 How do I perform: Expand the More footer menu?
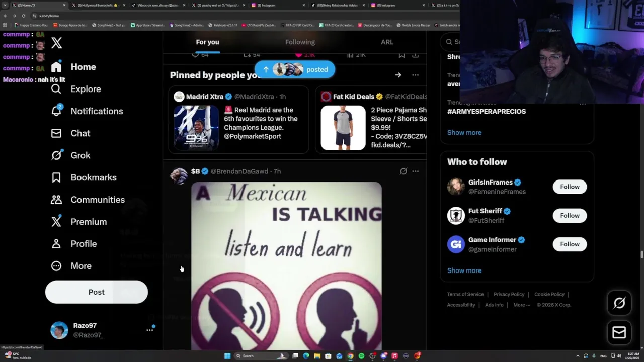(x=522, y=305)
